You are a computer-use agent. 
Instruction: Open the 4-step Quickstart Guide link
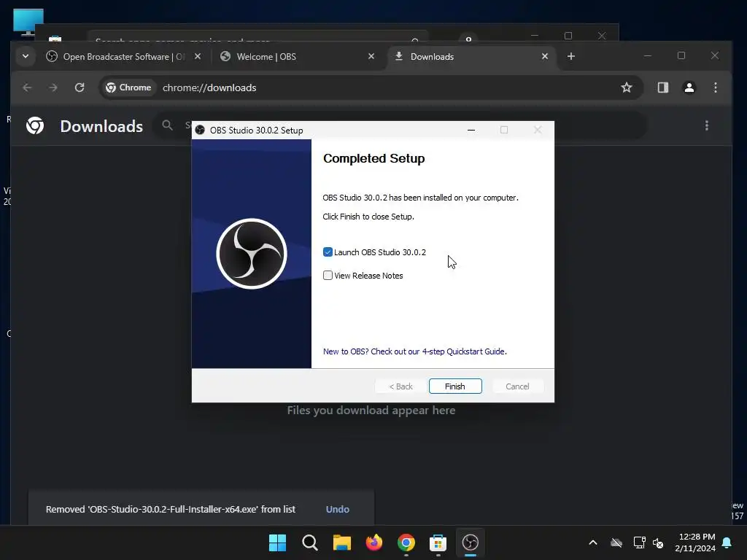(x=414, y=351)
